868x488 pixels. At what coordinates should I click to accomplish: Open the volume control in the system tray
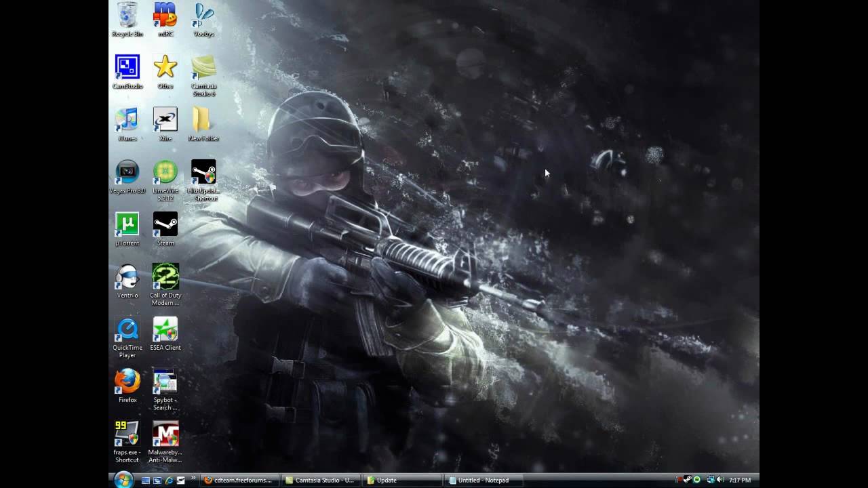coord(721,480)
